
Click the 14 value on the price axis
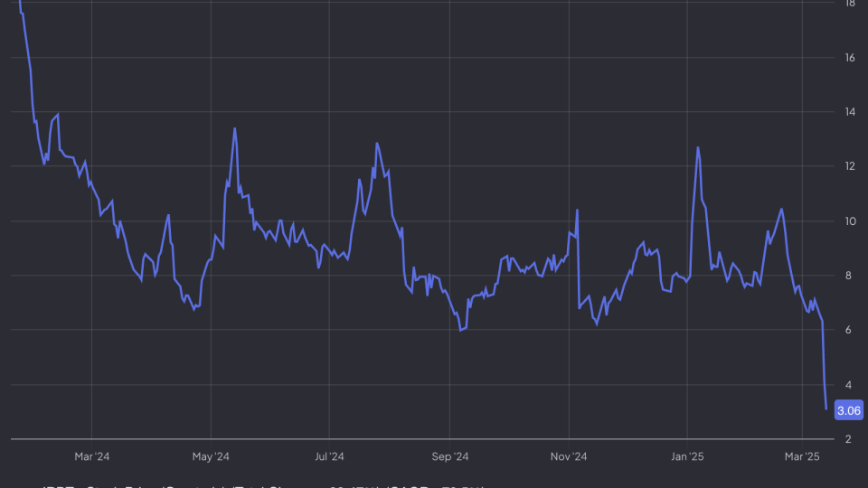pos(850,112)
